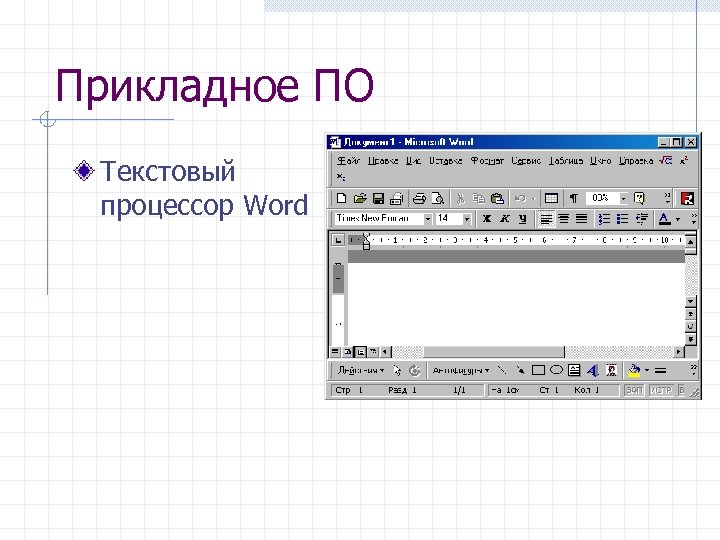Open the Вставка menu

pos(445,161)
